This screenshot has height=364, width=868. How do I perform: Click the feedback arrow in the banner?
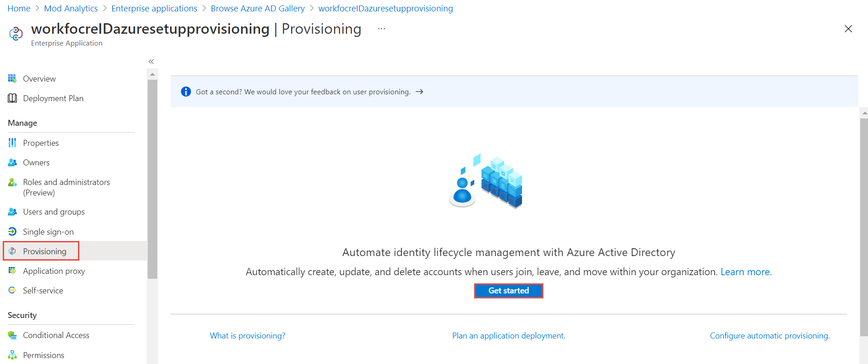[419, 92]
